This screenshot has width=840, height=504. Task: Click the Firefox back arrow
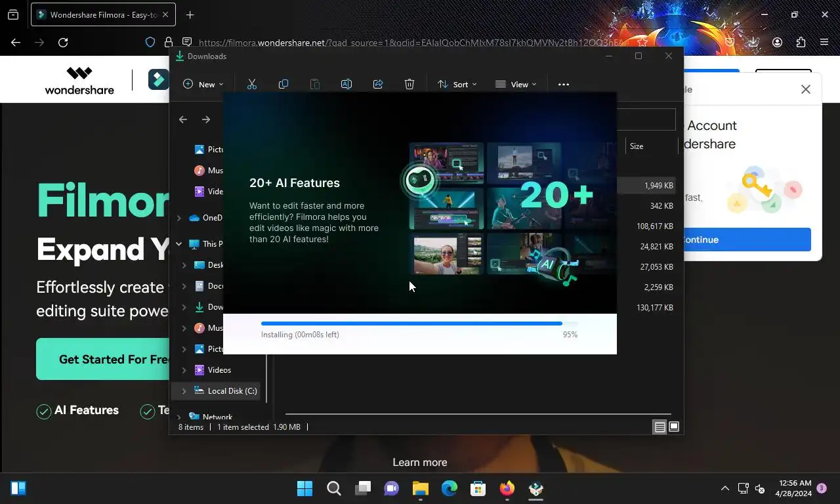point(16,43)
